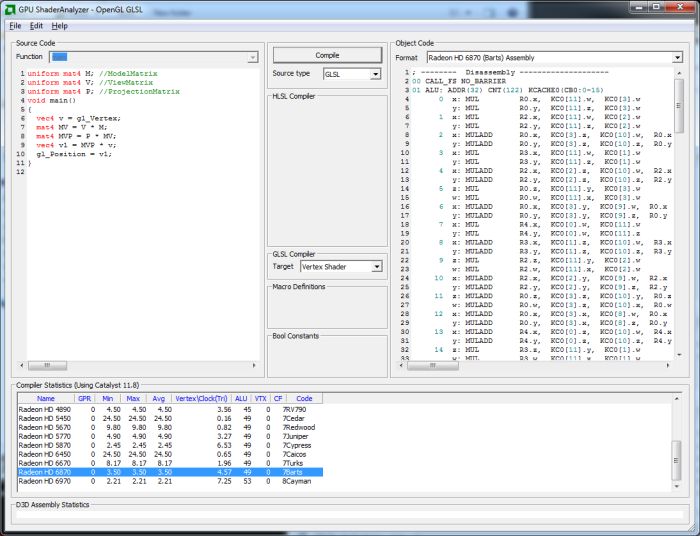Select the Radeon HD 5870 row
This screenshot has width=700, height=536.
(x=170, y=445)
